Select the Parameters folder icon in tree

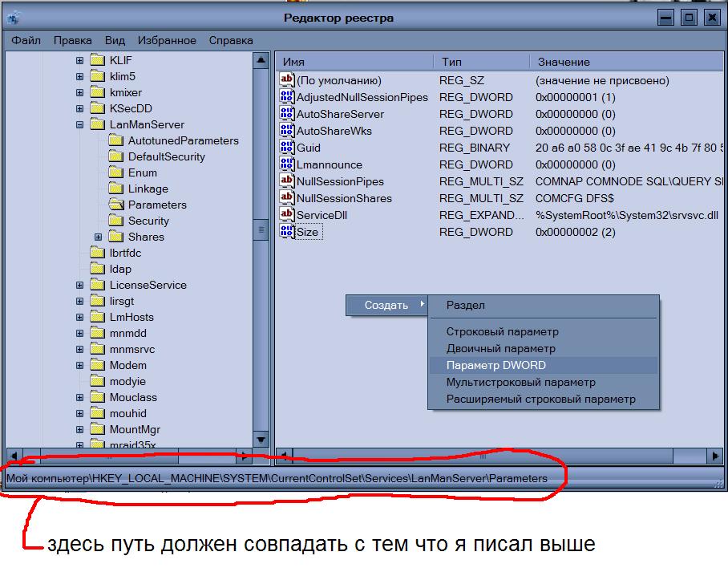point(115,205)
